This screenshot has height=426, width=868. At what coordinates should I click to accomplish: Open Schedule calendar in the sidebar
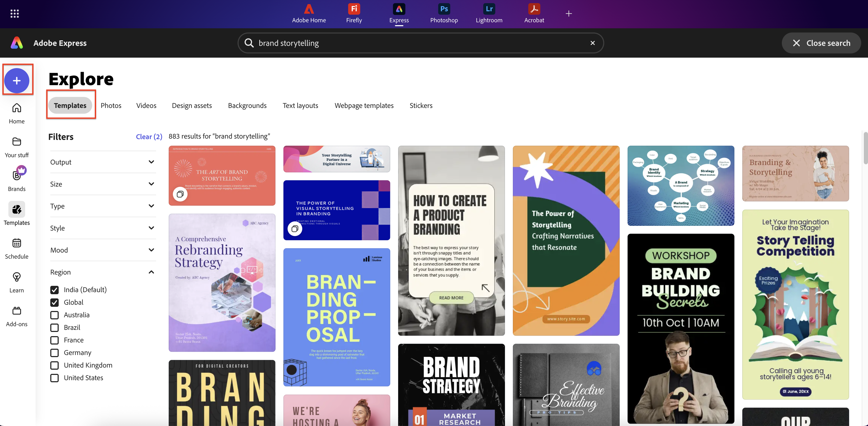17,248
